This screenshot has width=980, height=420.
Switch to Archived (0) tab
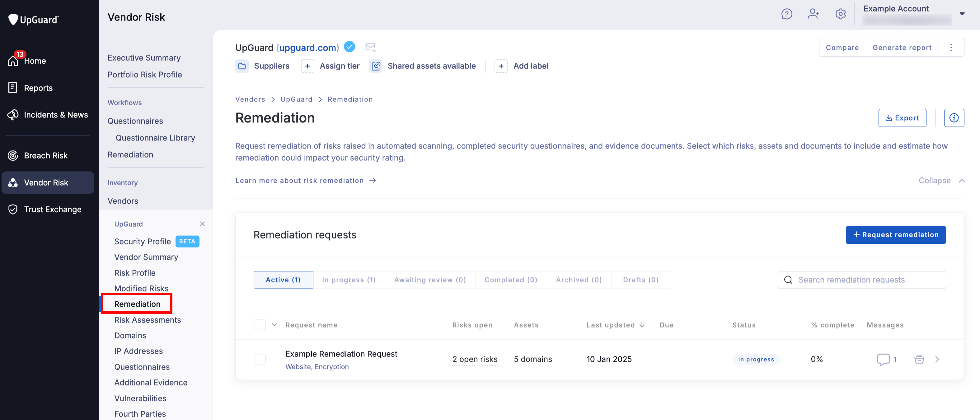point(579,280)
